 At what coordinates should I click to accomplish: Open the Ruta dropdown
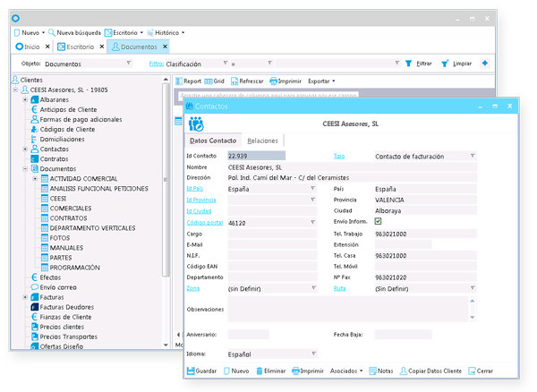coord(473,288)
